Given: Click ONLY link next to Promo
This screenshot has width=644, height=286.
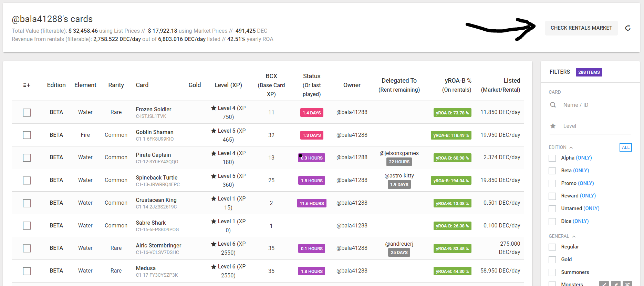Looking at the screenshot, I should click(586, 183).
